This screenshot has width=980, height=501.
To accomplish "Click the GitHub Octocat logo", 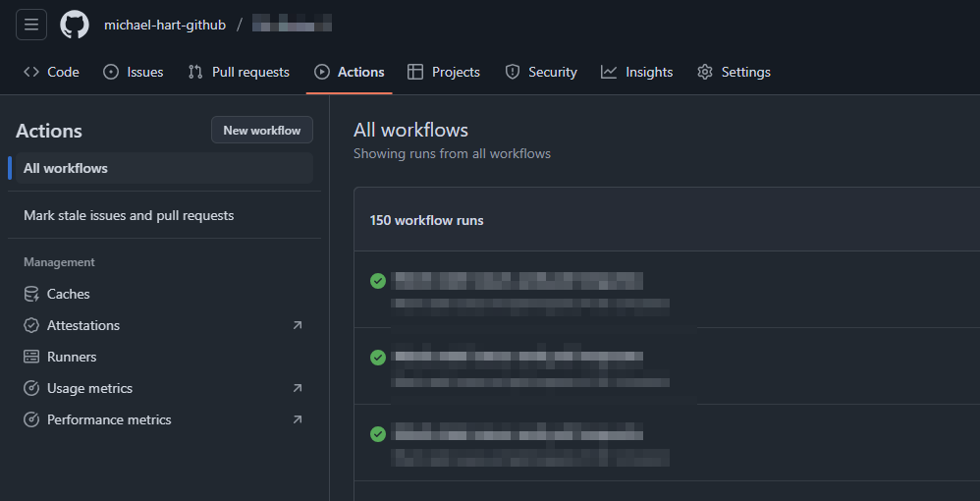I will 75,25.
